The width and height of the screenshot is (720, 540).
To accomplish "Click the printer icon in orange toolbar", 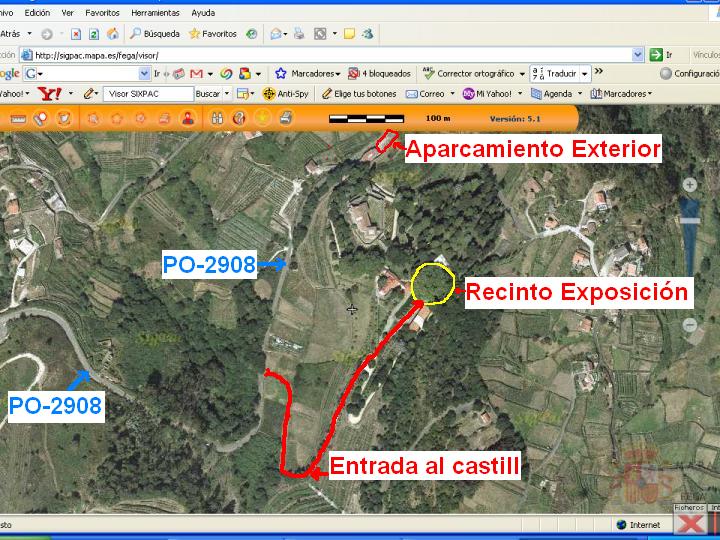I will point(286,118).
